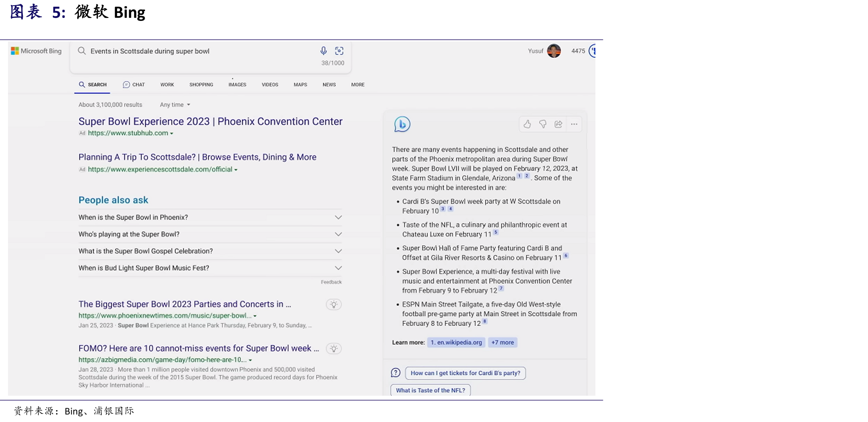Open the Any time filter dropdown
Screen dimensions: 868x422
click(175, 105)
